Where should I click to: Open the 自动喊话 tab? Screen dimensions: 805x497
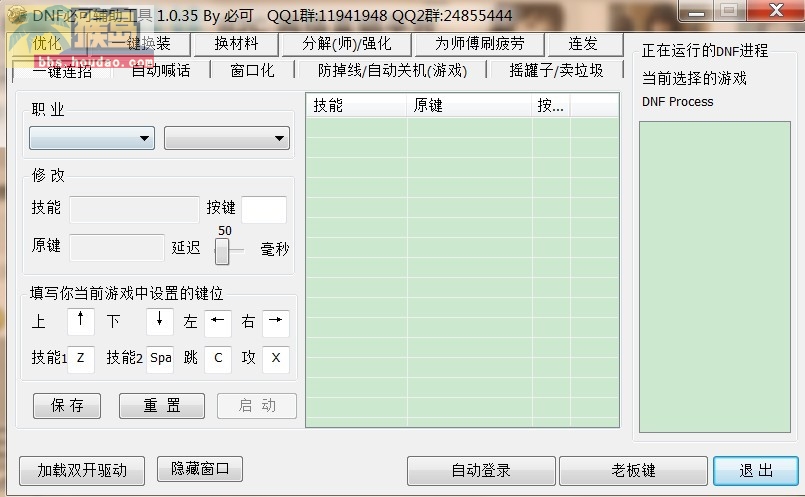[x=161, y=70]
